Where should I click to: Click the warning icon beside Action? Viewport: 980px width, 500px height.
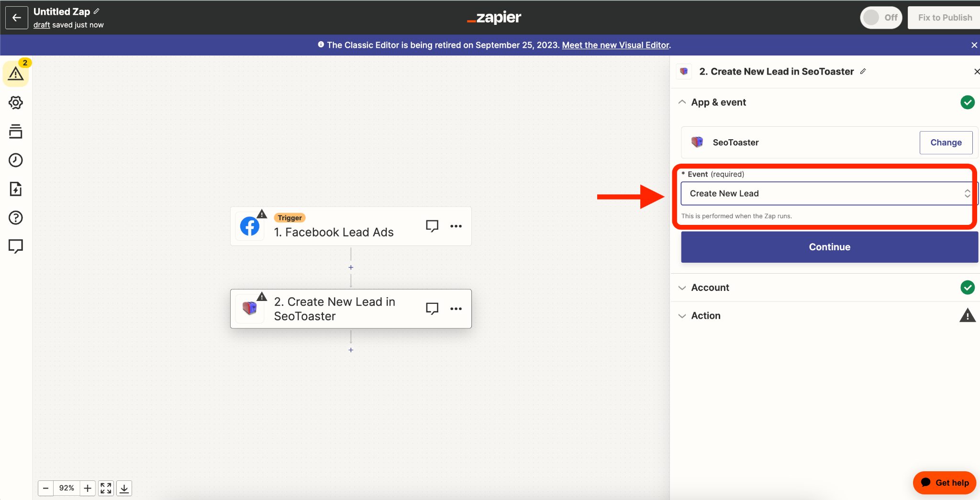(968, 315)
